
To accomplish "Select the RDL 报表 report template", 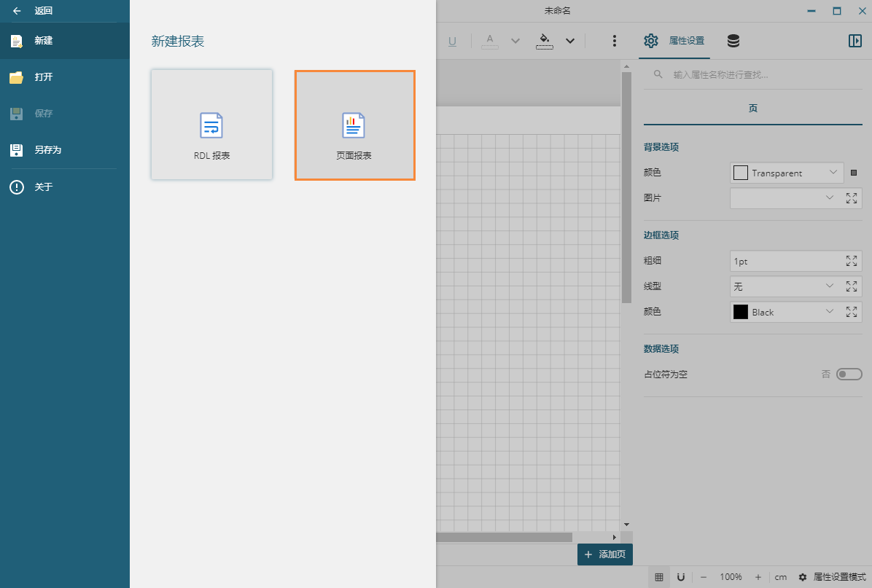I will [211, 125].
